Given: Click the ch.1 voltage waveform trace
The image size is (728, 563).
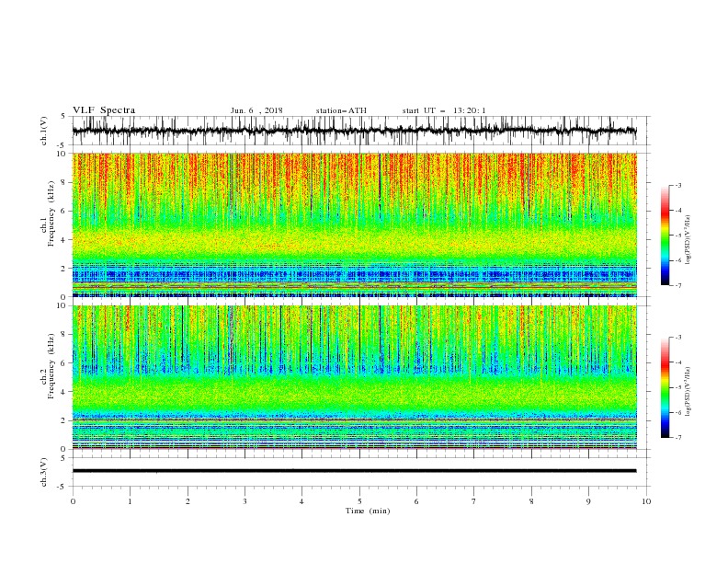Looking at the screenshot, I should tap(354, 131).
